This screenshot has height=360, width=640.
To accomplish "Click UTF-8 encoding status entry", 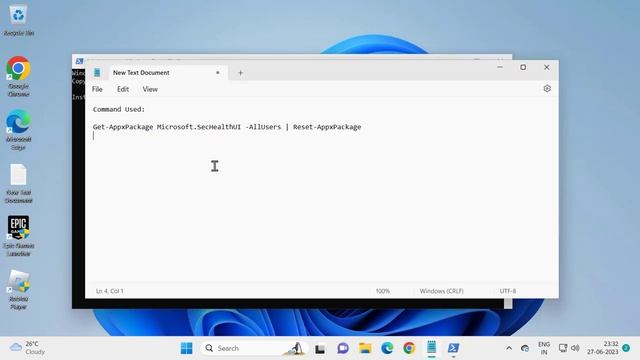I will [x=508, y=291].
